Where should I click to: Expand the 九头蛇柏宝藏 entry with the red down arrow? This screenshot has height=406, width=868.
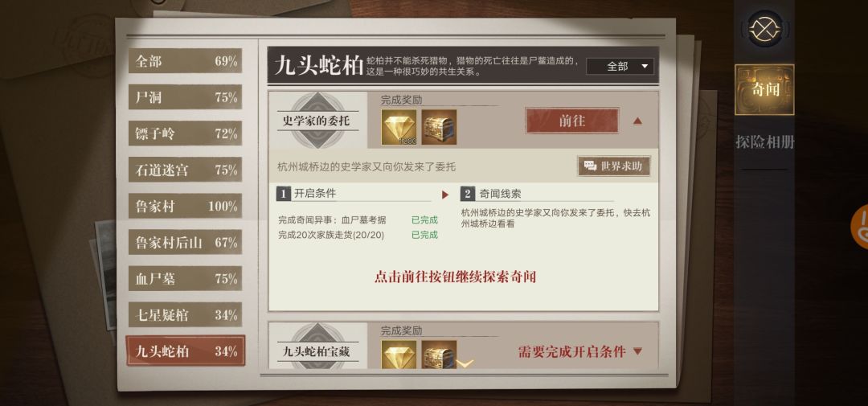637,351
